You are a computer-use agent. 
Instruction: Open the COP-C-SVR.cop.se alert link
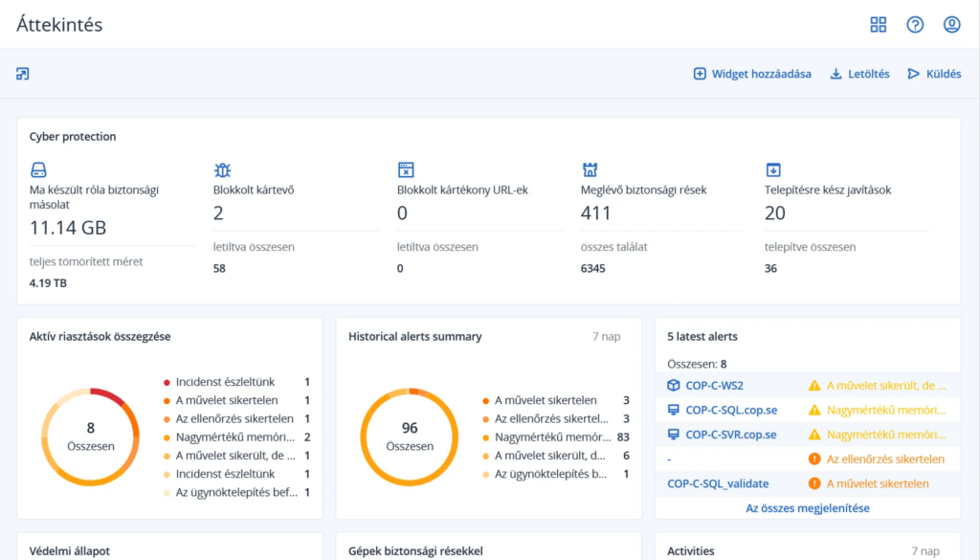(x=730, y=435)
